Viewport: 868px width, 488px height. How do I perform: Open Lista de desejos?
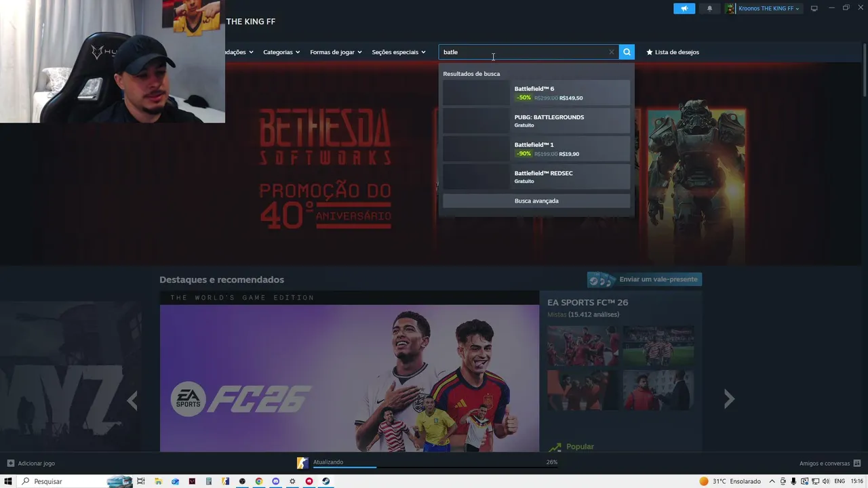[x=677, y=52]
